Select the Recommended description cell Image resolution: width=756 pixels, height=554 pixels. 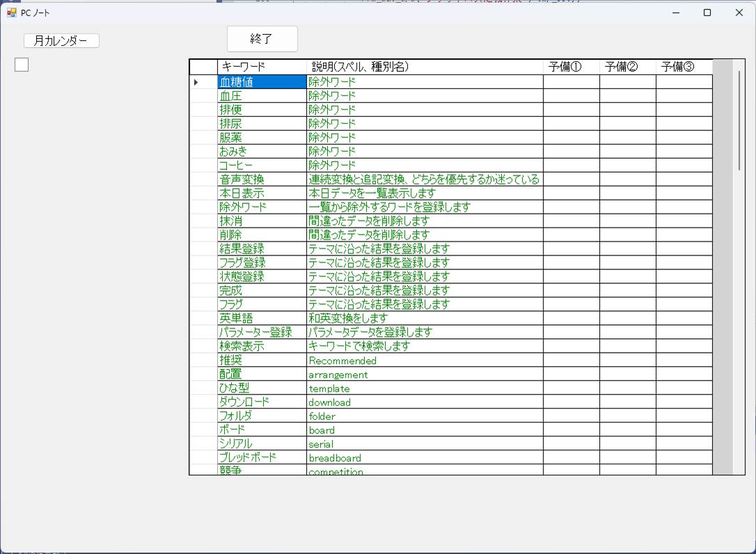pyautogui.click(x=425, y=361)
